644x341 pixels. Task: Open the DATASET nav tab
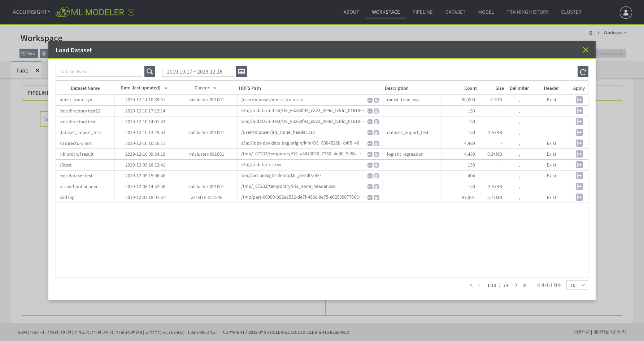(455, 12)
